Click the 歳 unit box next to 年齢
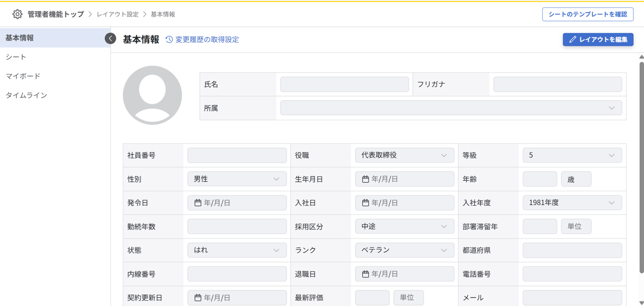 point(576,179)
